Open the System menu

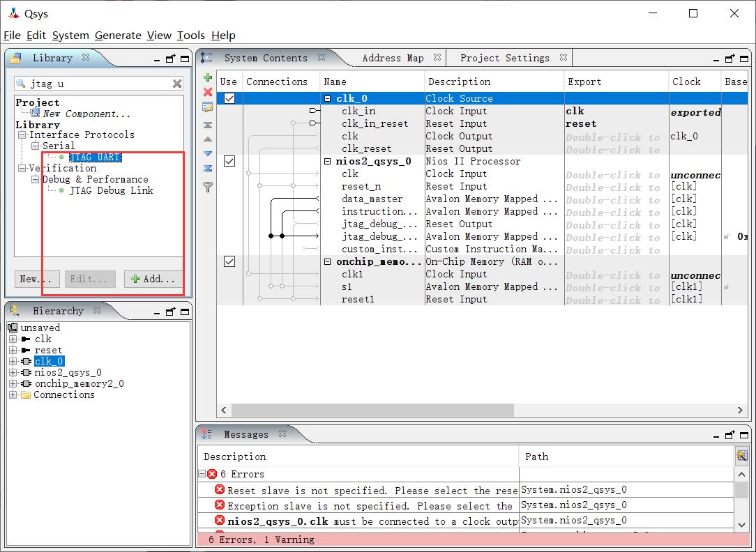70,35
